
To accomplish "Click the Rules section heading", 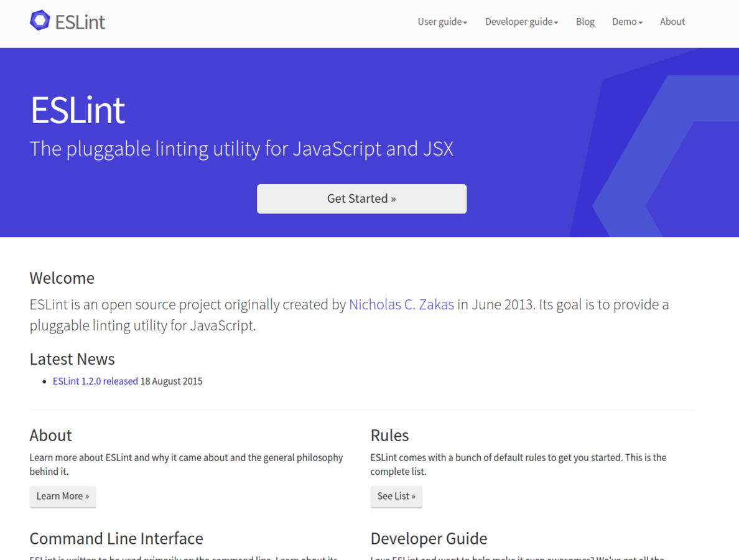I will [390, 436].
